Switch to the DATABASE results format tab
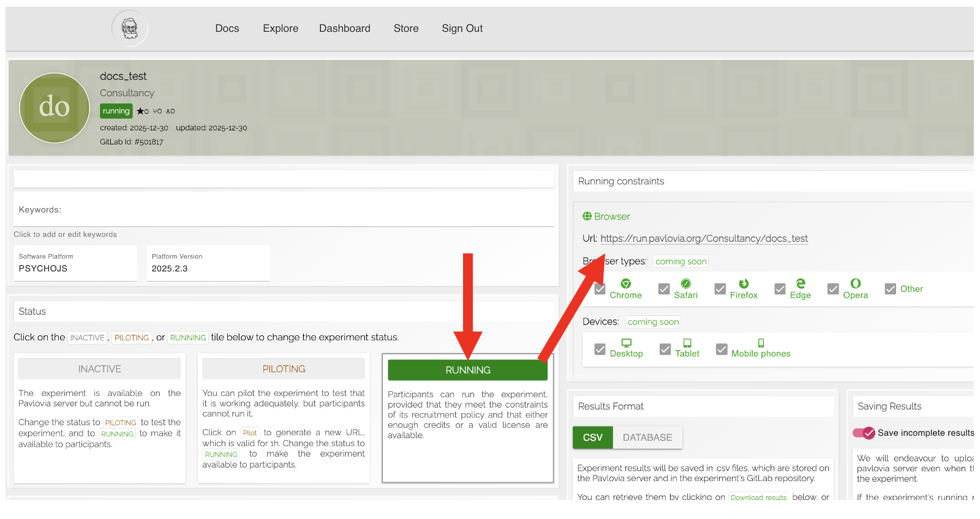Screen dimensions: 980x519 [647, 438]
